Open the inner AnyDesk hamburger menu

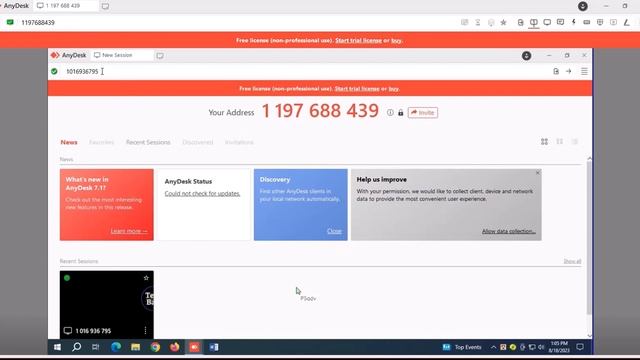click(584, 71)
